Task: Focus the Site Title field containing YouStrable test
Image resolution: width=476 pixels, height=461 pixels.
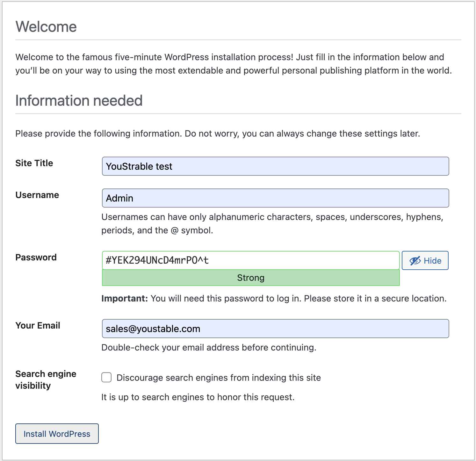Action: tap(275, 166)
